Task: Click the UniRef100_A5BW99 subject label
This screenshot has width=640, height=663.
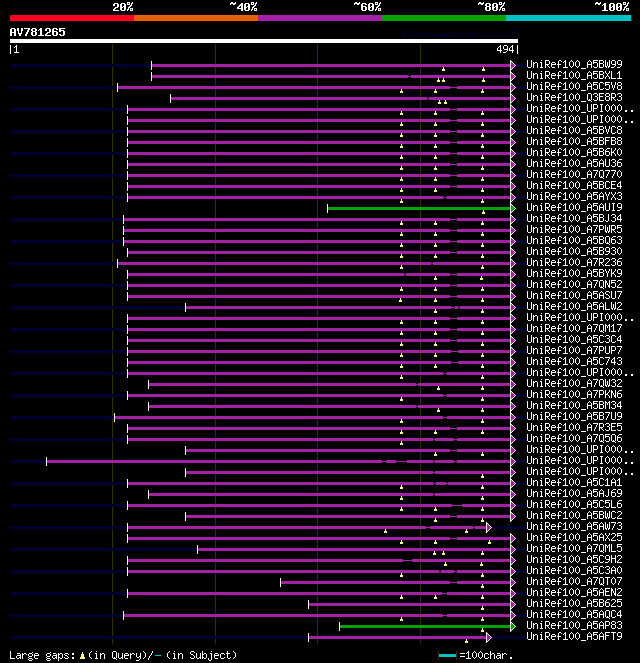Action: 574,64
